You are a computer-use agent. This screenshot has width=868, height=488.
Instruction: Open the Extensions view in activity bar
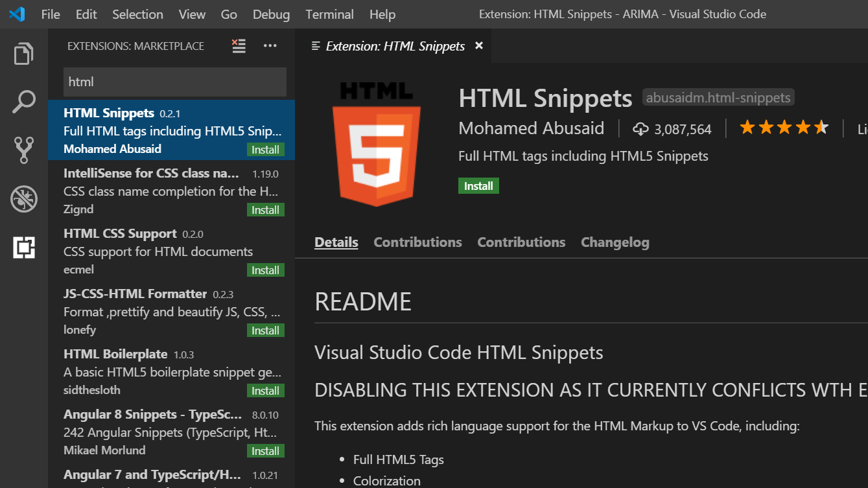[x=24, y=247]
